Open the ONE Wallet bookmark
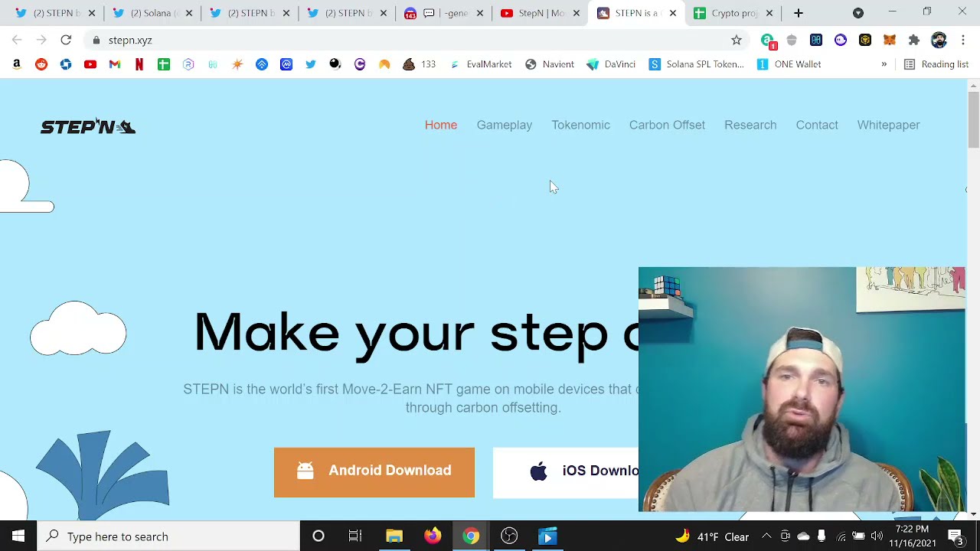 coord(789,64)
